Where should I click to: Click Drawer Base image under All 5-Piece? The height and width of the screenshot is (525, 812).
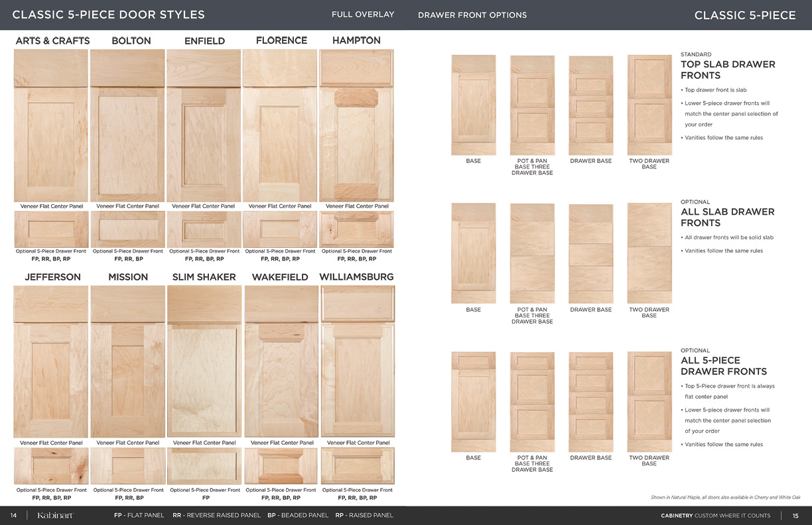(x=591, y=402)
